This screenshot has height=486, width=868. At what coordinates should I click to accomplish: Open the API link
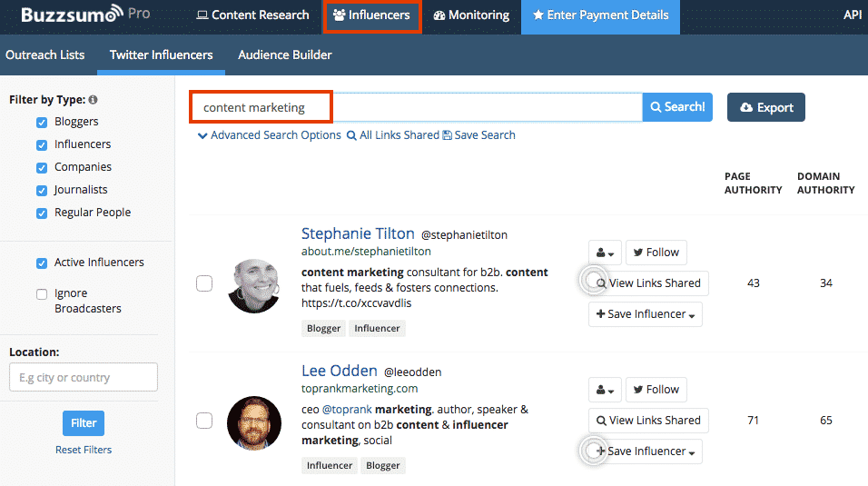853,15
